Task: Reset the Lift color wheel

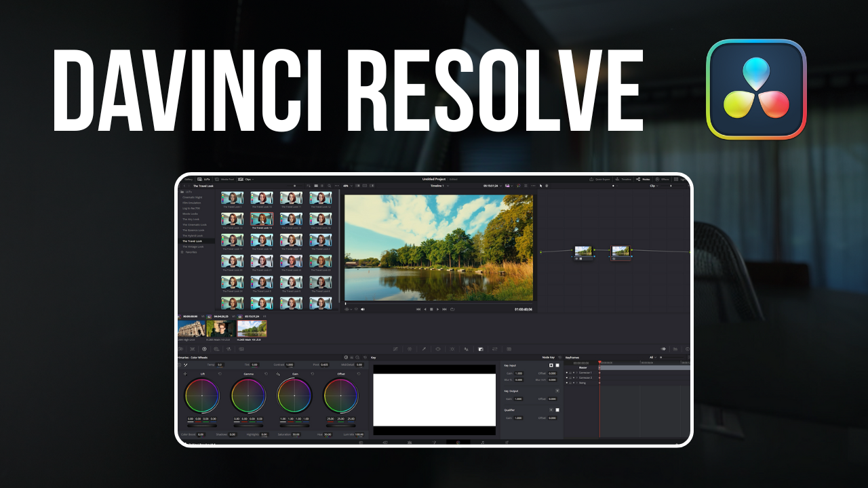Action: pyautogui.click(x=220, y=373)
